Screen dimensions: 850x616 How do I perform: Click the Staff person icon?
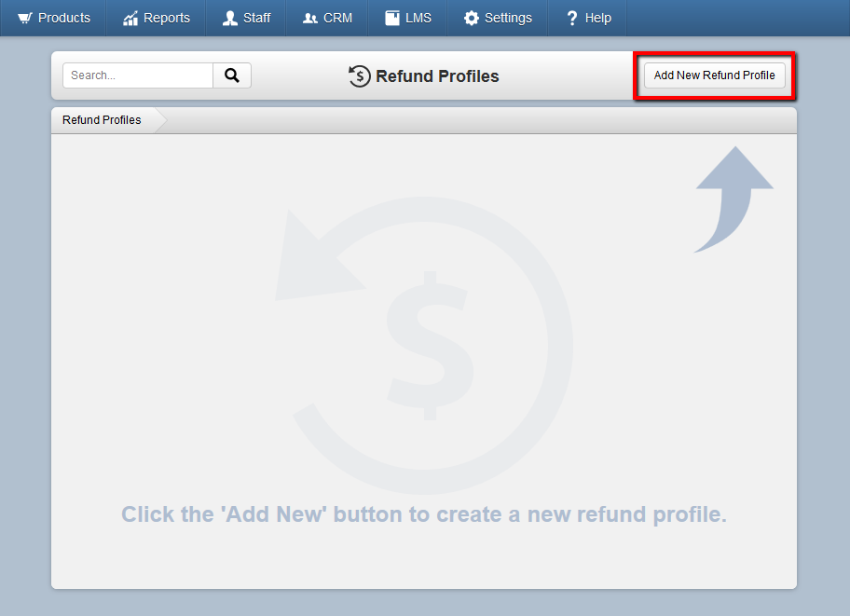click(x=230, y=18)
